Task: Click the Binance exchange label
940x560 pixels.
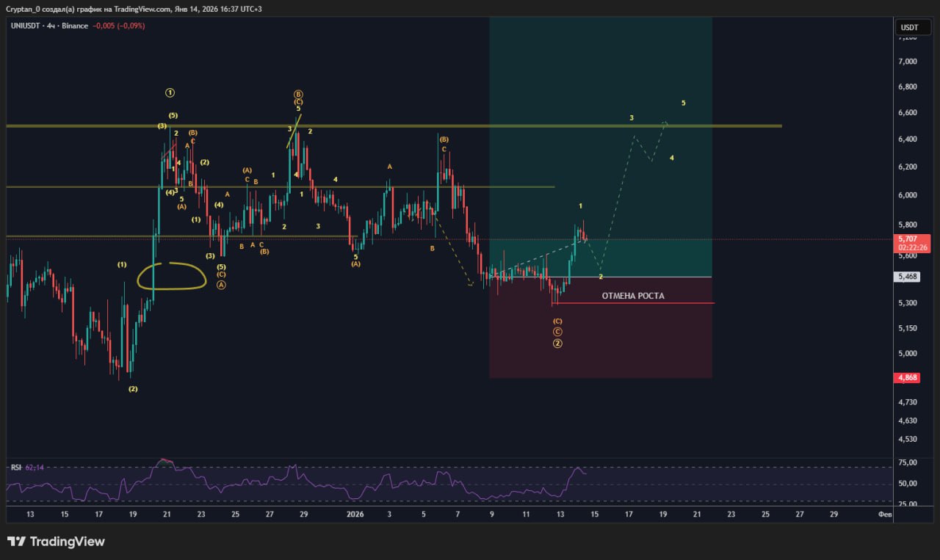Action: click(x=76, y=26)
